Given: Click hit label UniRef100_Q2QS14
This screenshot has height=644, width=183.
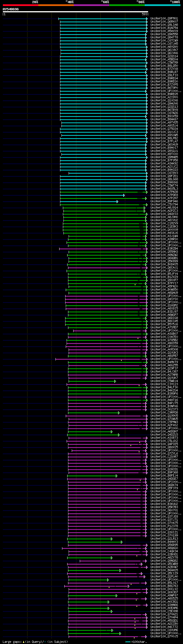Looking at the screenshot, I should pos(164,56).
